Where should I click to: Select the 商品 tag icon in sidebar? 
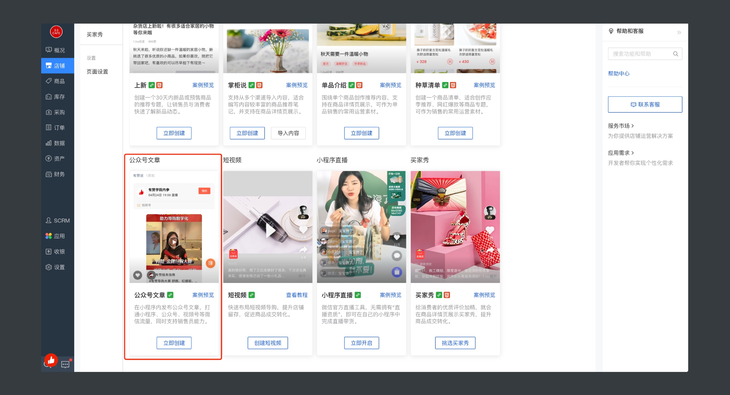[x=48, y=81]
